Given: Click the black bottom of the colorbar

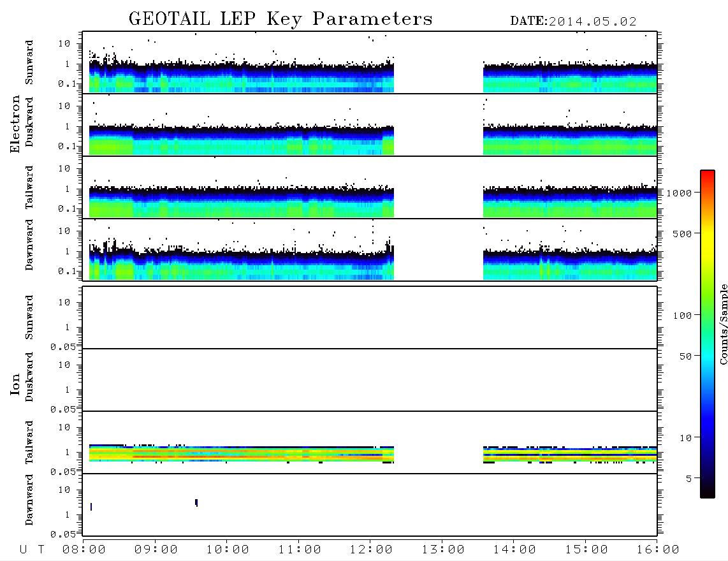Looking at the screenshot, I should click(x=708, y=490).
